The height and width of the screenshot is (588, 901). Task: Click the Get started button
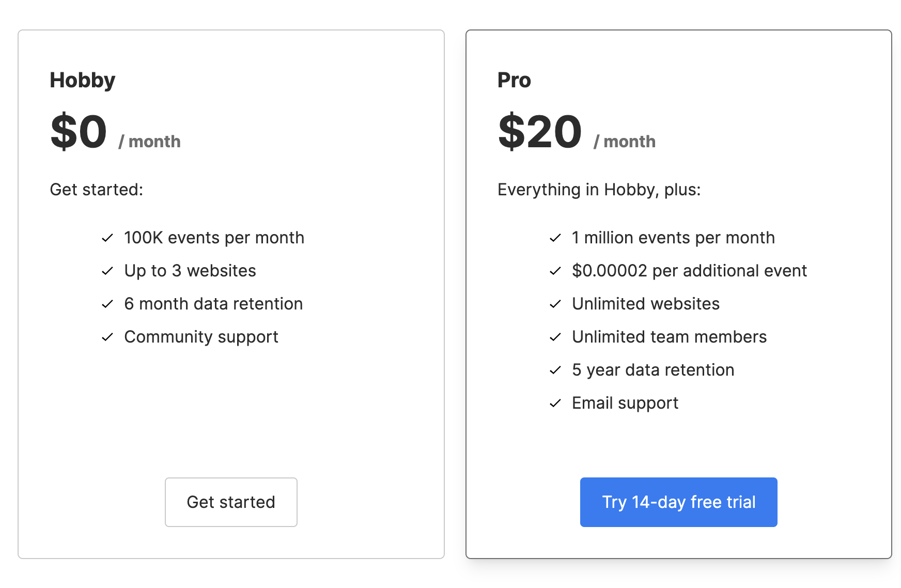231,502
